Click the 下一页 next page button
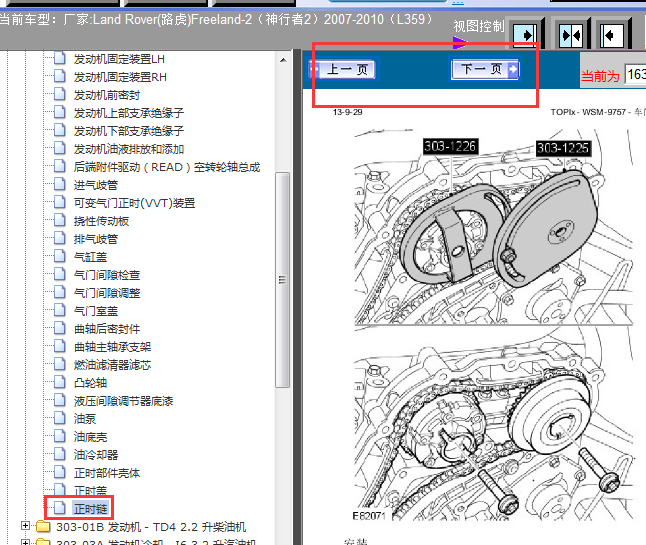This screenshot has width=646, height=545. click(485, 69)
